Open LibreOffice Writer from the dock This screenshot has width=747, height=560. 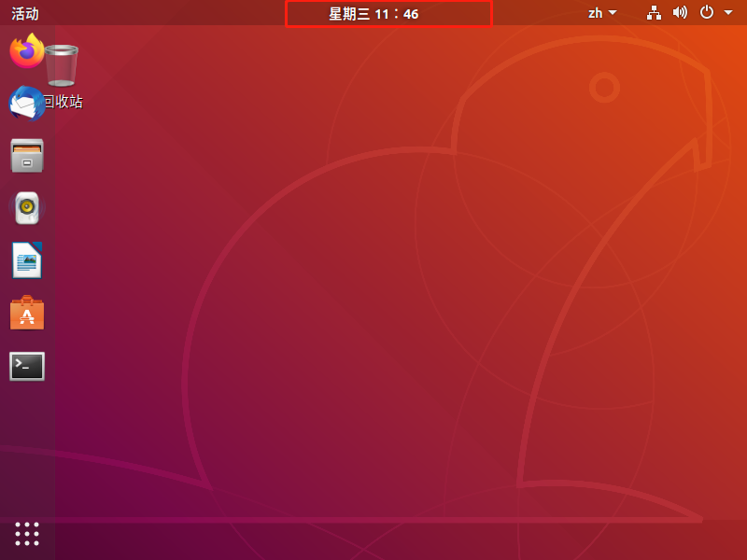(x=27, y=260)
